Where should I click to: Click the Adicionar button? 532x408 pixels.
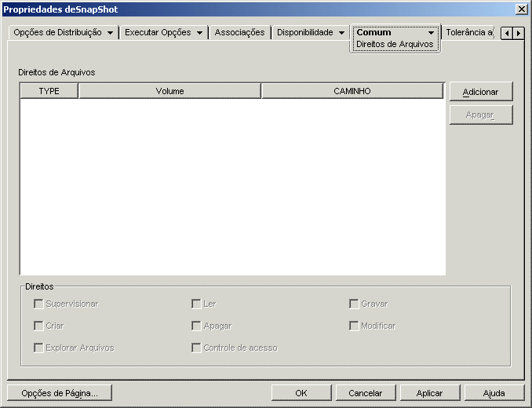coord(481,92)
